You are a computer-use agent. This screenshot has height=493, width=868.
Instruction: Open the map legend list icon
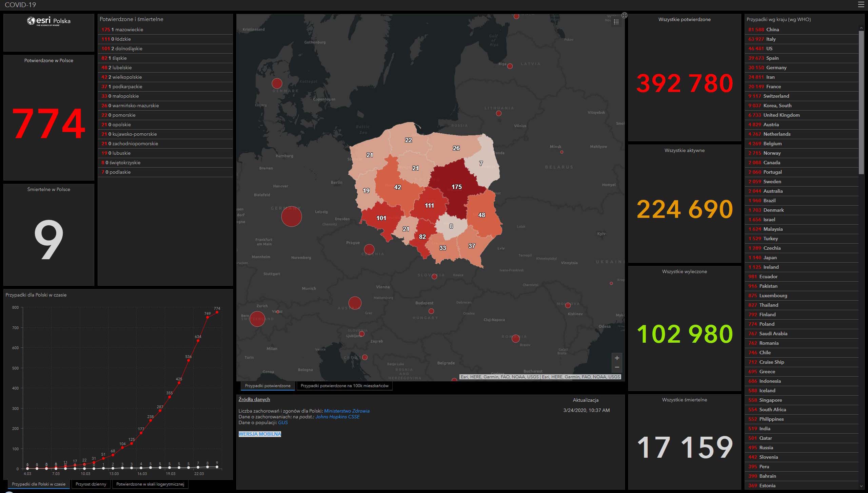(x=616, y=22)
